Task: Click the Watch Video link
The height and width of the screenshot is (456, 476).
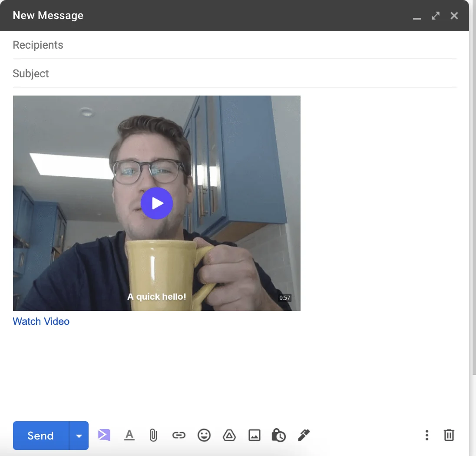Action: [x=41, y=321]
